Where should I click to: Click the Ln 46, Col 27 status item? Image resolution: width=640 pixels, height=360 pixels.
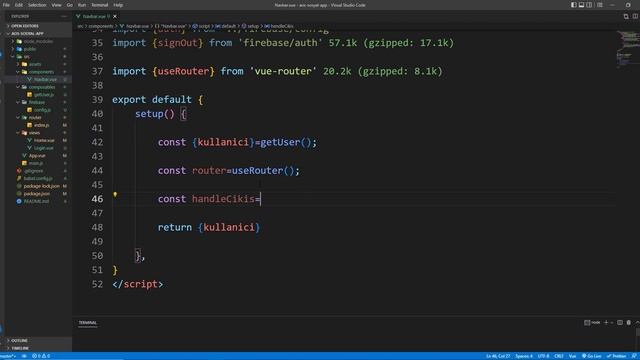(x=498, y=356)
